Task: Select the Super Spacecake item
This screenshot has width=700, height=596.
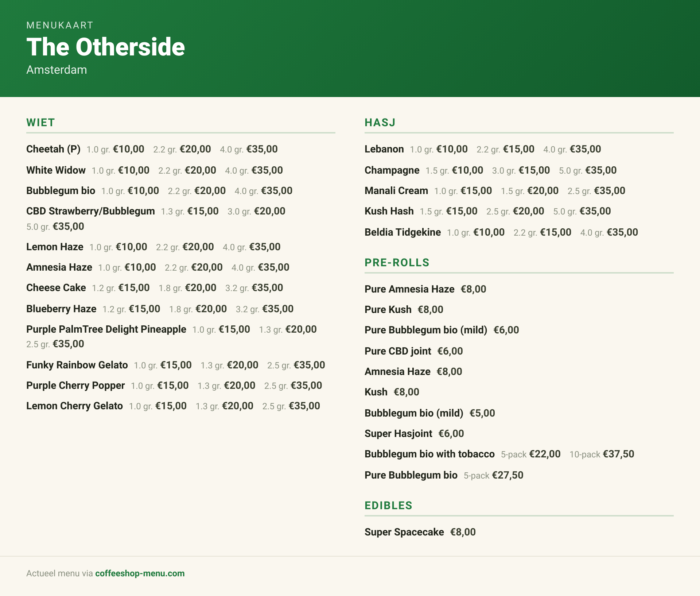Action: coord(404,532)
